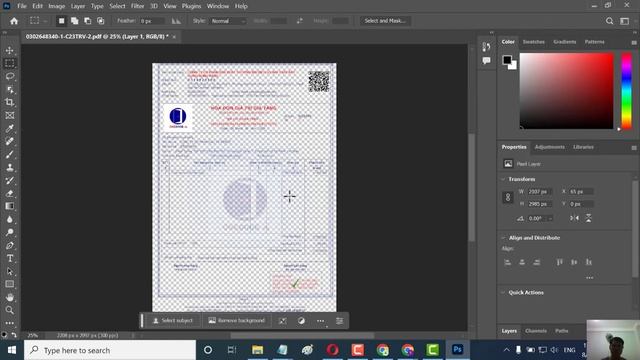
Task: Click the hue spectrum slider
Action: 626,91
